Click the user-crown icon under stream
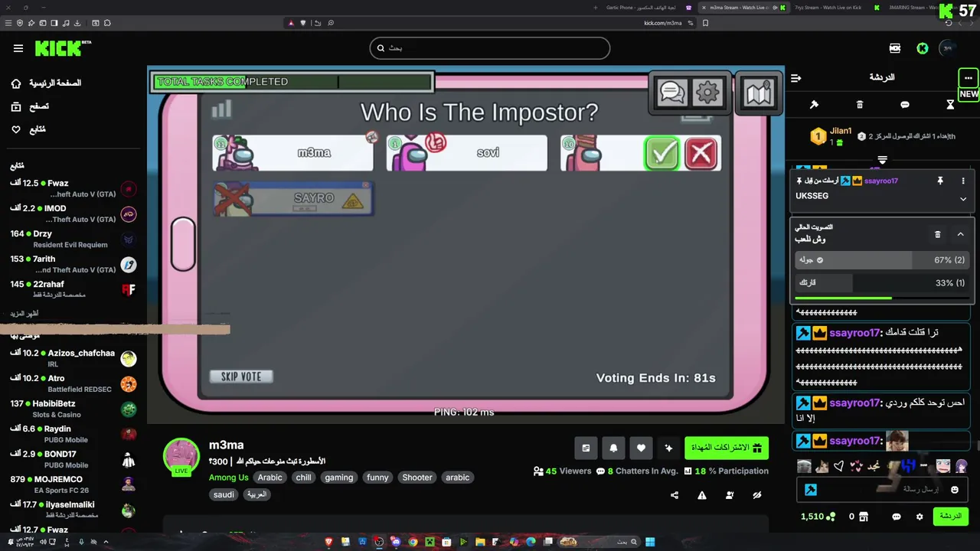This screenshot has height=551, width=980. click(x=730, y=495)
